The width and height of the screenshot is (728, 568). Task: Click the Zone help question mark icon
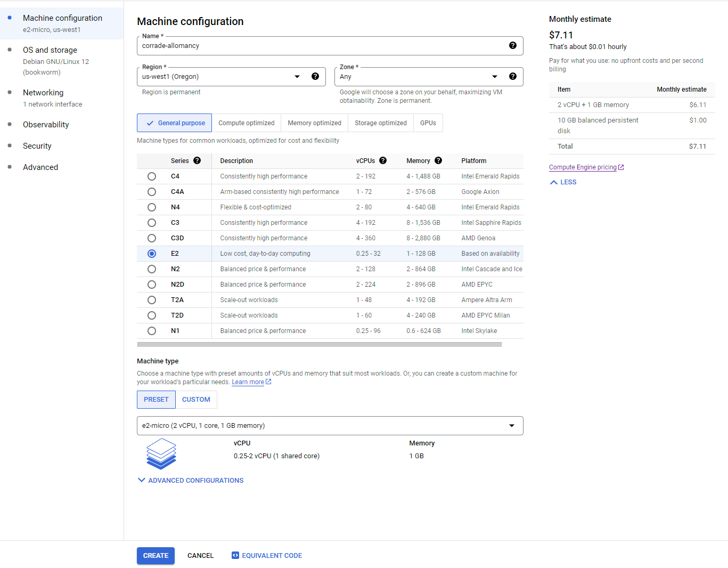point(512,77)
